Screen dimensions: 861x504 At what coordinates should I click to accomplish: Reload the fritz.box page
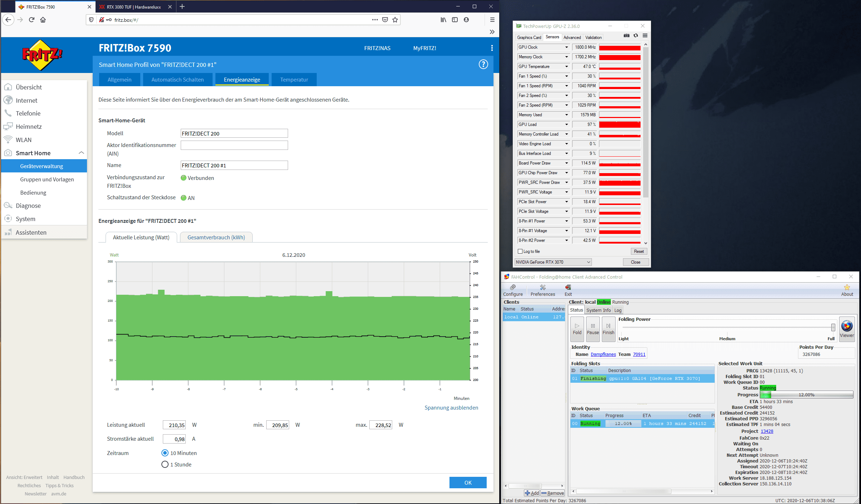coord(31,20)
